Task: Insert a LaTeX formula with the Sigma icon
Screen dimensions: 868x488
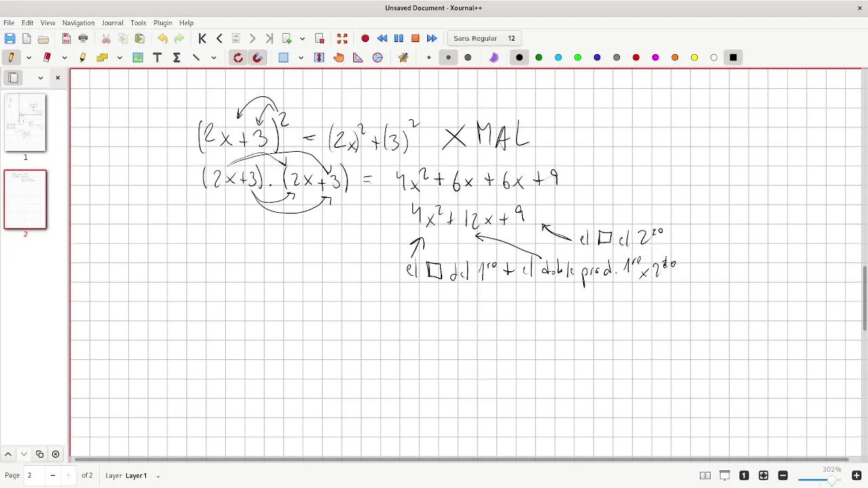Action: tap(177, 58)
